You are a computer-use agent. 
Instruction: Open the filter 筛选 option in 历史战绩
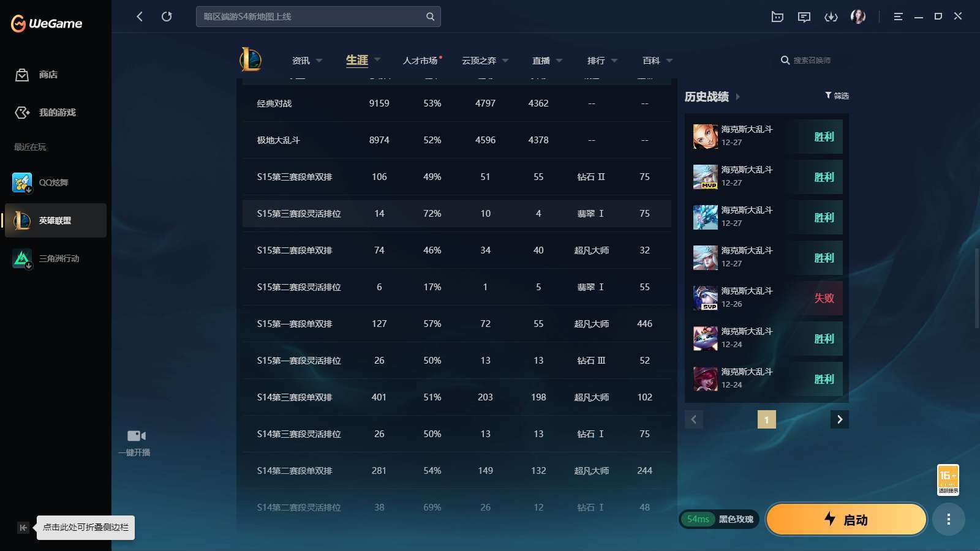(x=838, y=96)
